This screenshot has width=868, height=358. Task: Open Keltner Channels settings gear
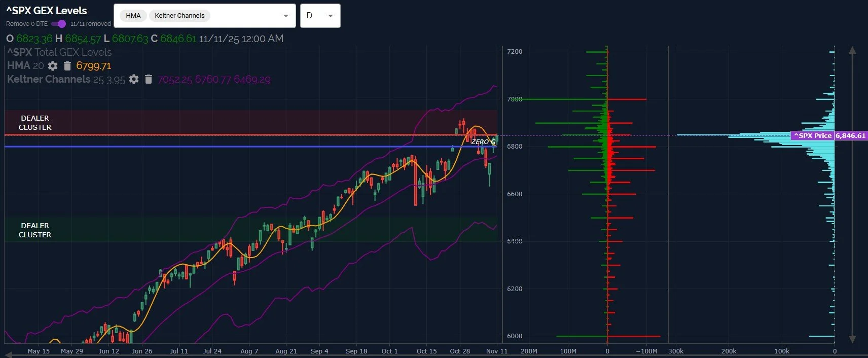pos(134,79)
